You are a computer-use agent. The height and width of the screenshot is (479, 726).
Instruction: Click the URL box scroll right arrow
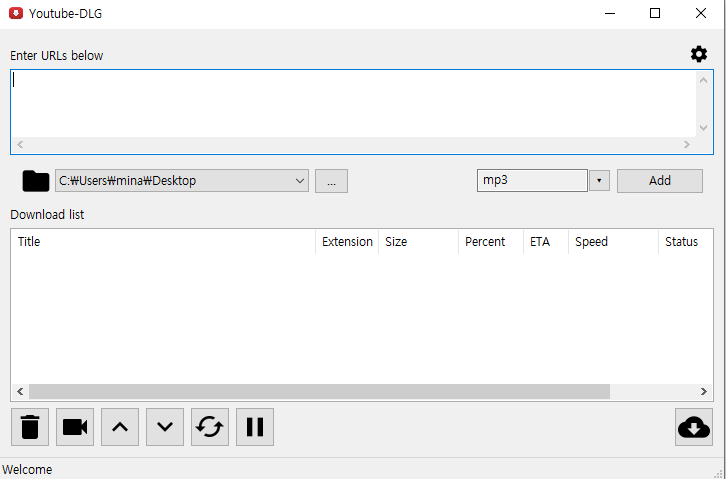pyautogui.click(x=687, y=144)
